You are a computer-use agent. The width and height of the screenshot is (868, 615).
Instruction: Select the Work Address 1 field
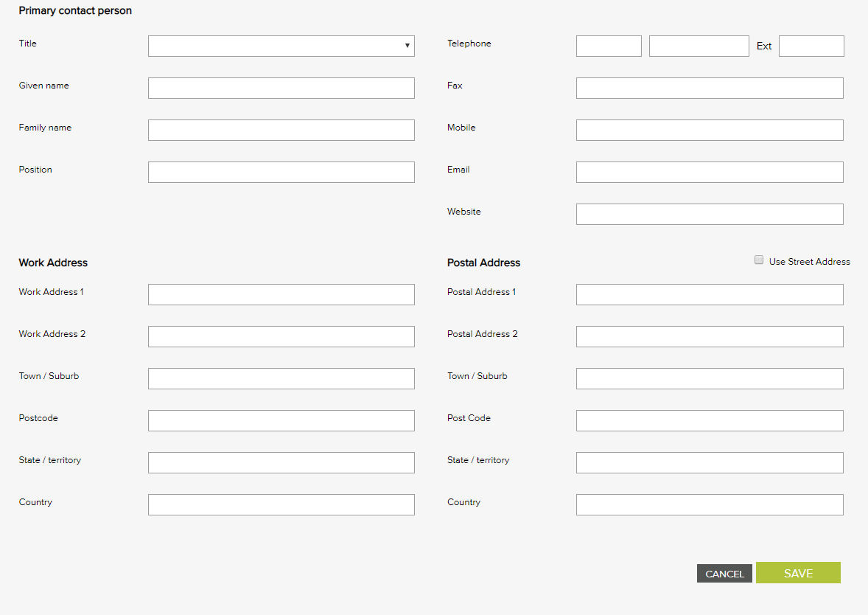coord(281,294)
